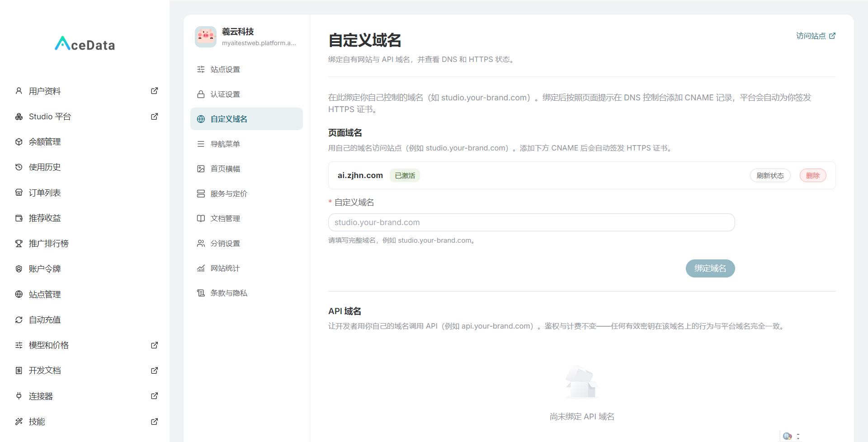Open external link icon beside 用户资料
The width and height of the screenshot is (868, 442).
coord(154,91)
